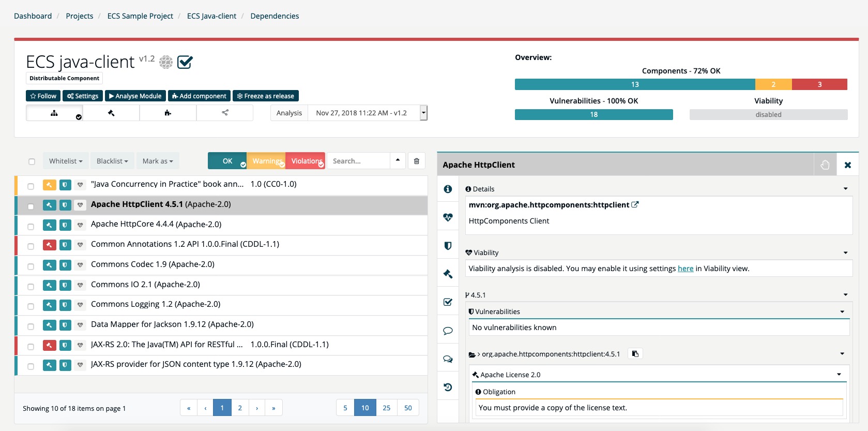Click the viability heart icon for Commons Codec row

point(80,265)
